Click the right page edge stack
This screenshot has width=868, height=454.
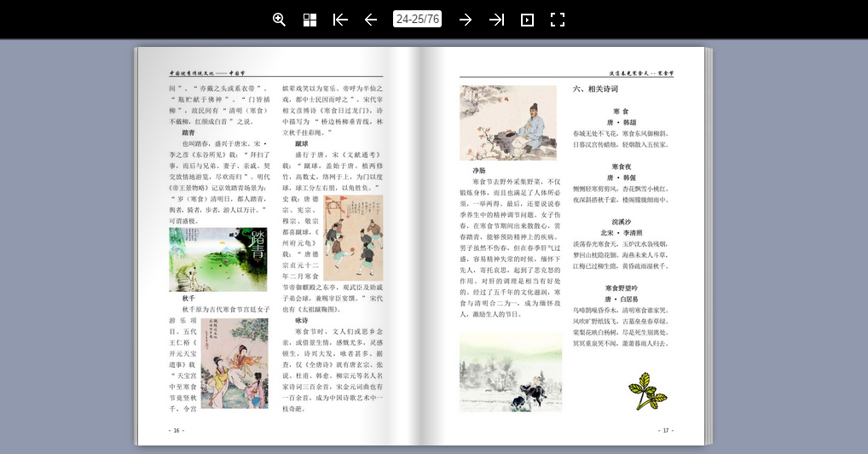coord(709,246)
